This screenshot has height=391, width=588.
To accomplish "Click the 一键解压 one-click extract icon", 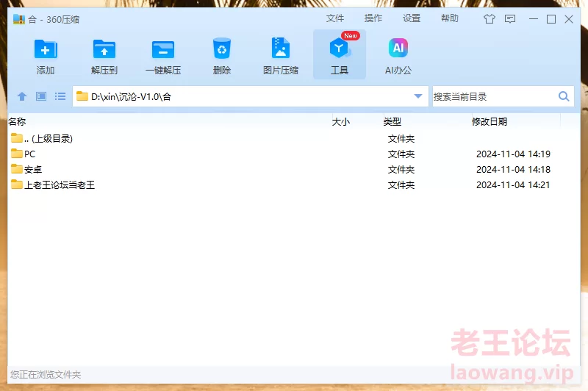I will click(163, 49).
